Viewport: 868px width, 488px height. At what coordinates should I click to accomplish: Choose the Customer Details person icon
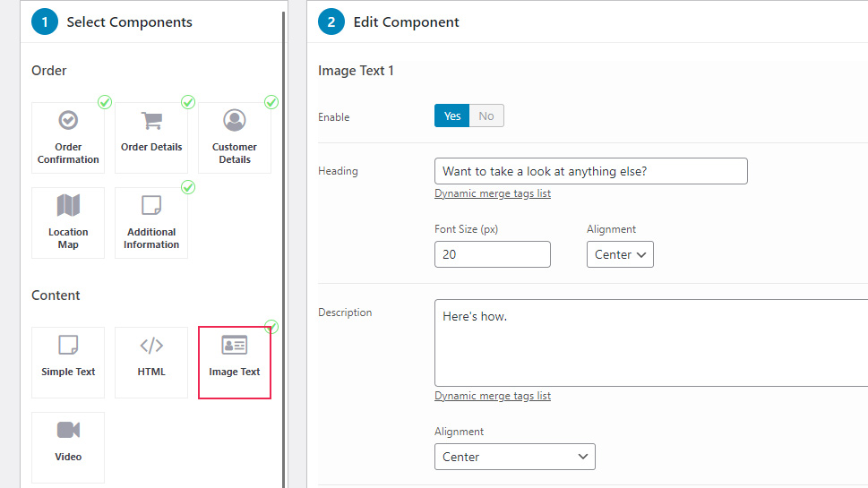[x=234, y=120]
